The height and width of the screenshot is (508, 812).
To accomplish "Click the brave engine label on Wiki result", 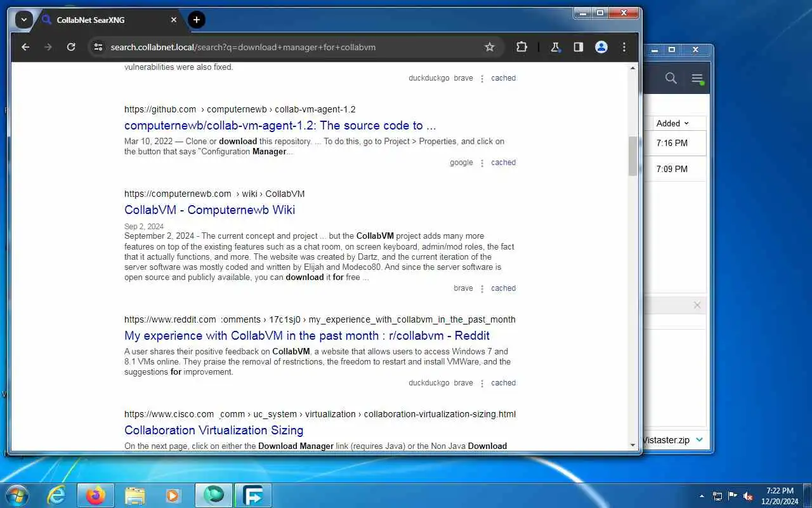I will [463, 288].
